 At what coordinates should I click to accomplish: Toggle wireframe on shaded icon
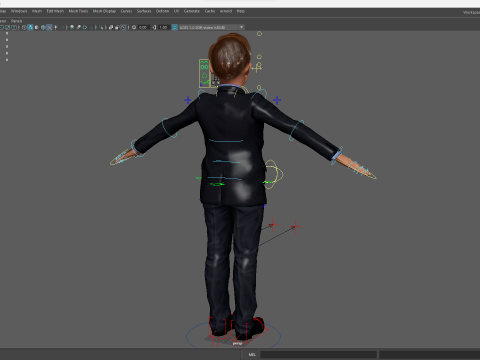point(43,27)
